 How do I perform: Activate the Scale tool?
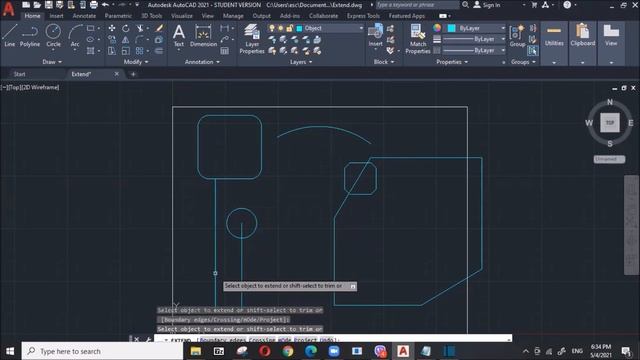(x=126, y=51)
